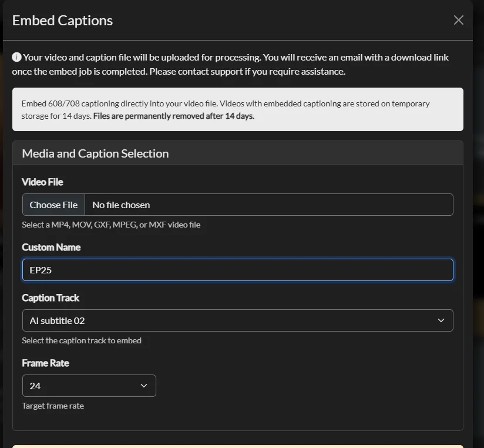This screenshot has width=484, height=448.
Task: Click 'Select the caption track to embed' hint
Action: point(82,340)
